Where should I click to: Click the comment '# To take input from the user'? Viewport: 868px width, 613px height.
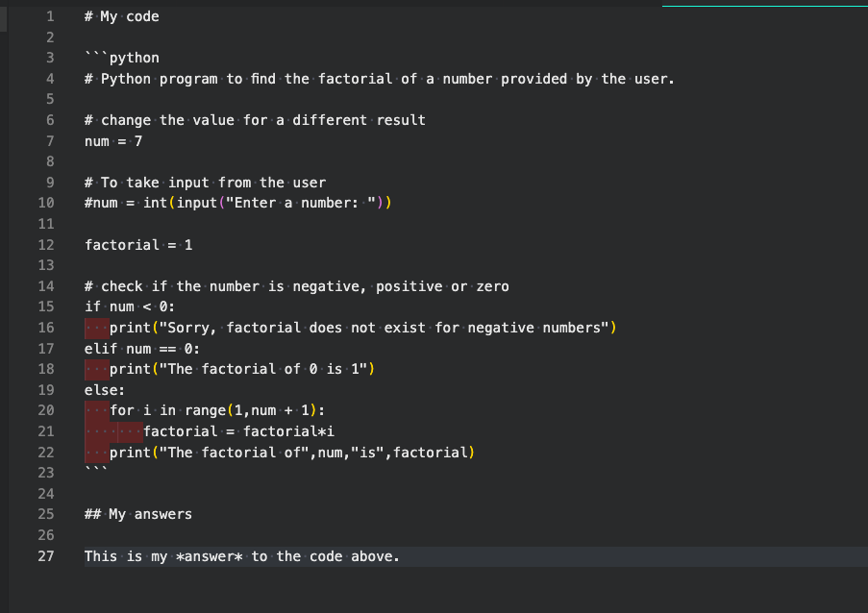click(x=205, y=183)
